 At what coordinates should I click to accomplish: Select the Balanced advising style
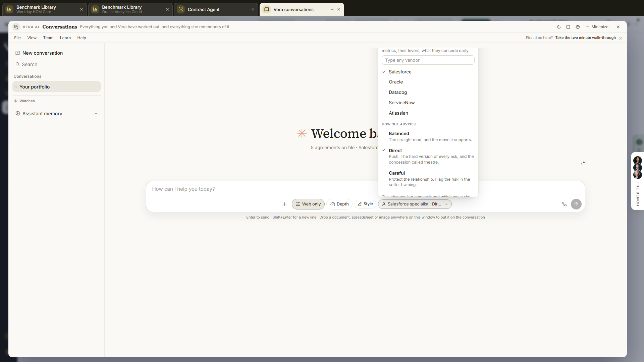pyautogui.click(x=428, y=136)
